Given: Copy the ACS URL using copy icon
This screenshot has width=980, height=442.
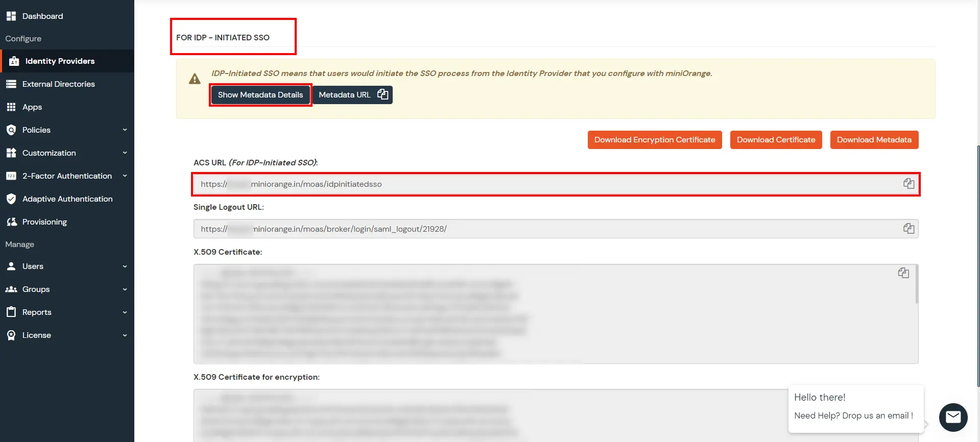Looking at the screenshot, I should point(909,184).
